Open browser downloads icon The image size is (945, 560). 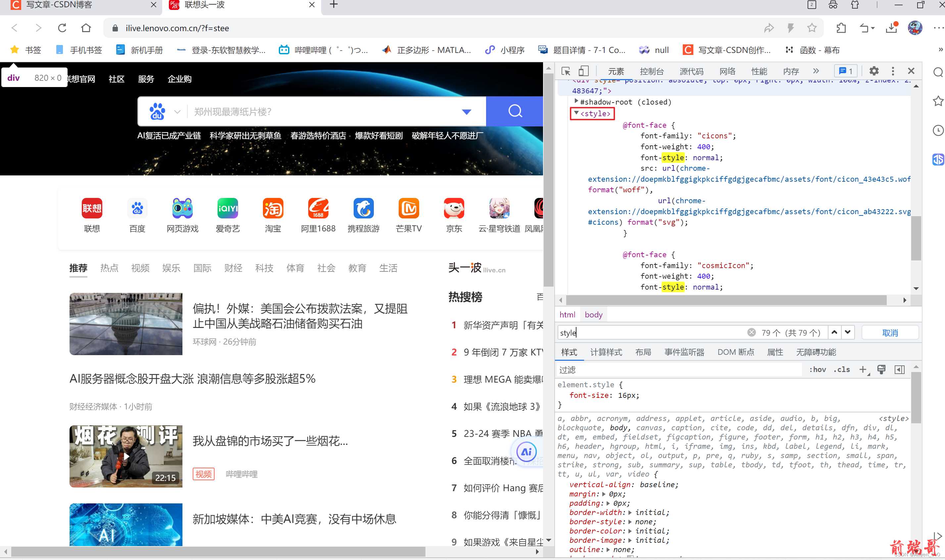[891, 28]
